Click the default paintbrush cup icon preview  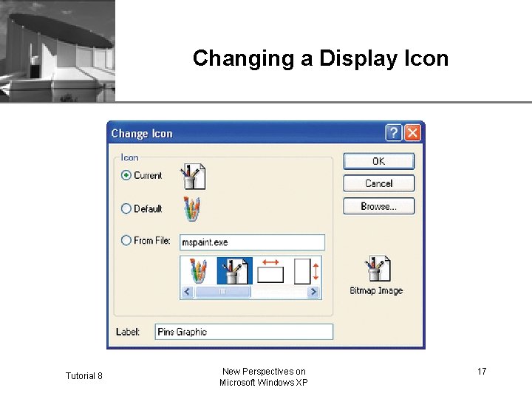tap(192, 209)
